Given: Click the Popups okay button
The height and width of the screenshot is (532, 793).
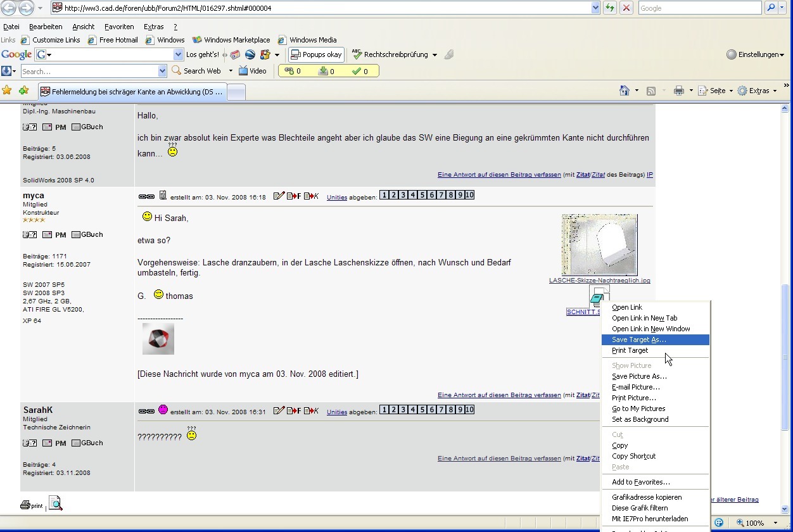Looking at the screenshot, I should (x=316, y=54).
